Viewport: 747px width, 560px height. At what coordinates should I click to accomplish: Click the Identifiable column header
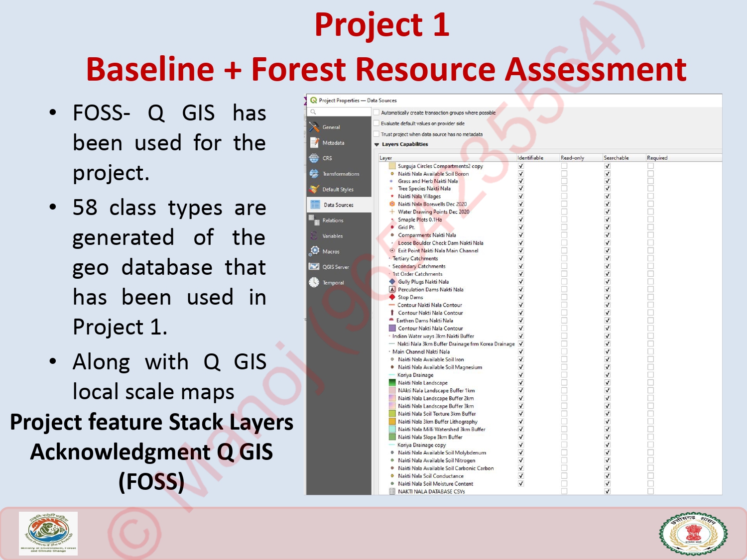[x=530, y=158]
